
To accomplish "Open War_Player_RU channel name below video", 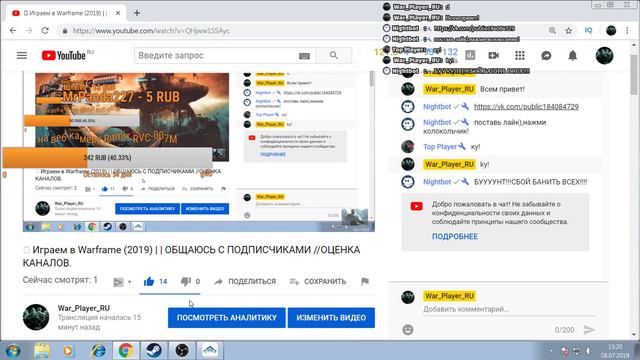I will (x=84, y=308).
